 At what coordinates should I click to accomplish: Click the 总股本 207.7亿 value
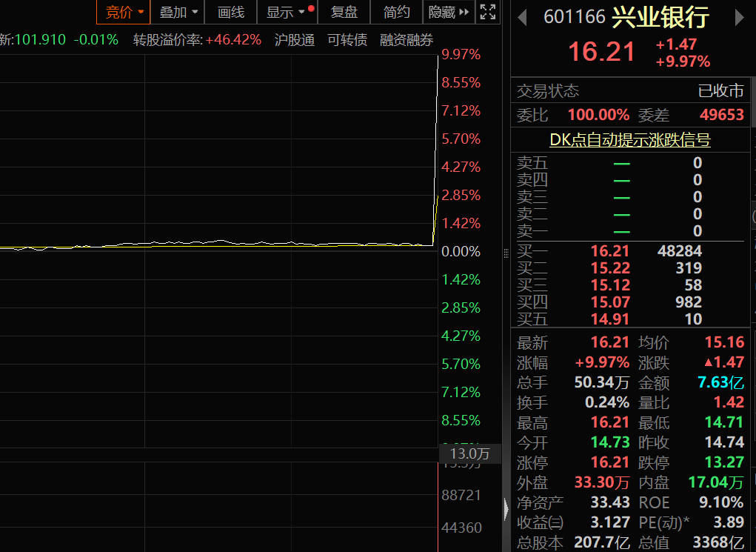[602, 542]
